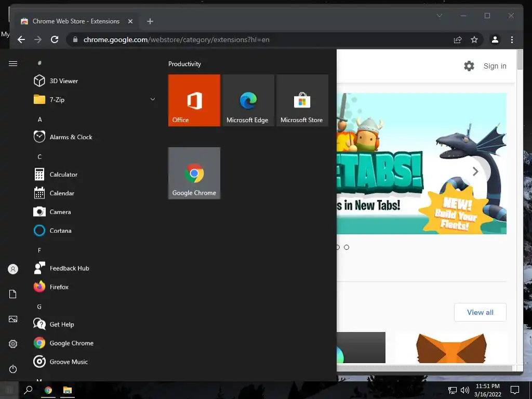Viewport: 532px width, 399px height.
Task: Click the letter F section header
Action: pyautogui.click(x=39, y=250)
